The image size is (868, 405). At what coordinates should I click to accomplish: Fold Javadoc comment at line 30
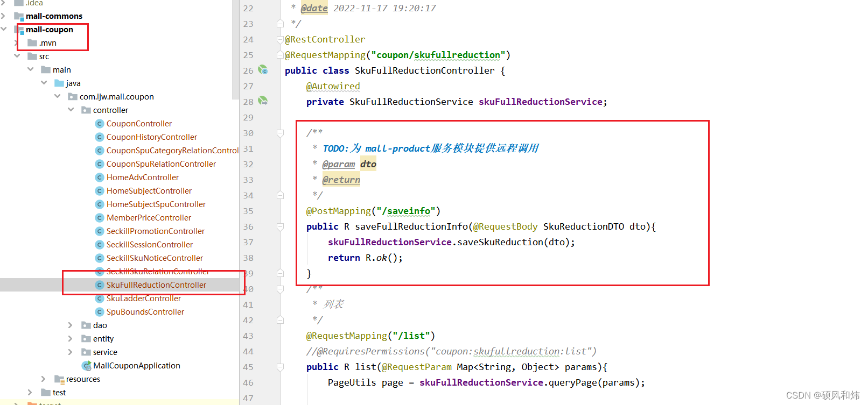tap(281, 133)
